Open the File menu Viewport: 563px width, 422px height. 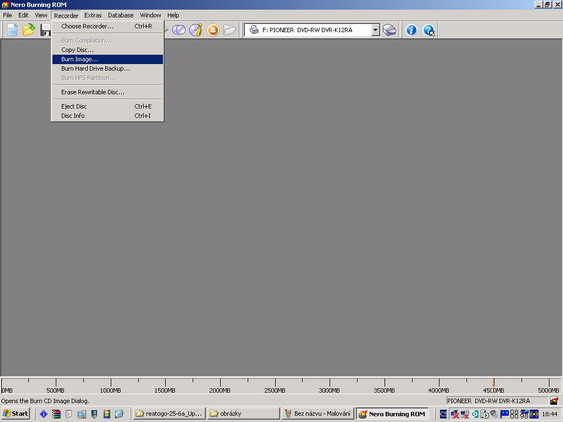point(7,15)
